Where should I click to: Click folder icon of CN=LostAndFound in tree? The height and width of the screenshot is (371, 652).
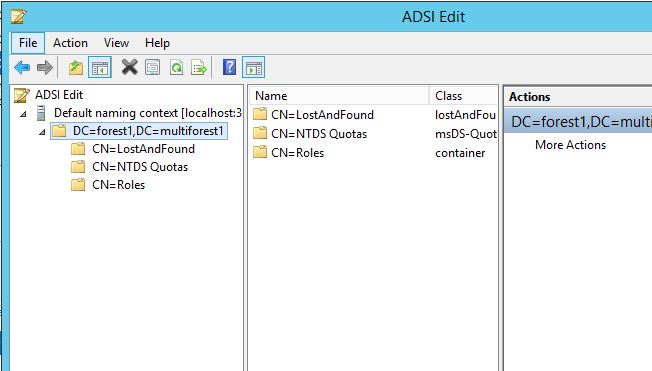click(x=78, y=149)
